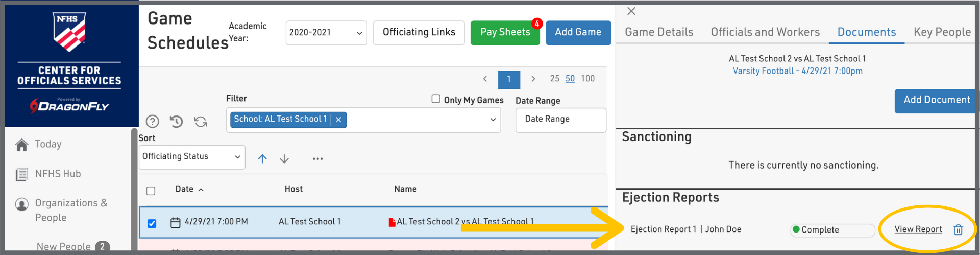
Task: Open the View Report link
Action: (x=918, y=229)
